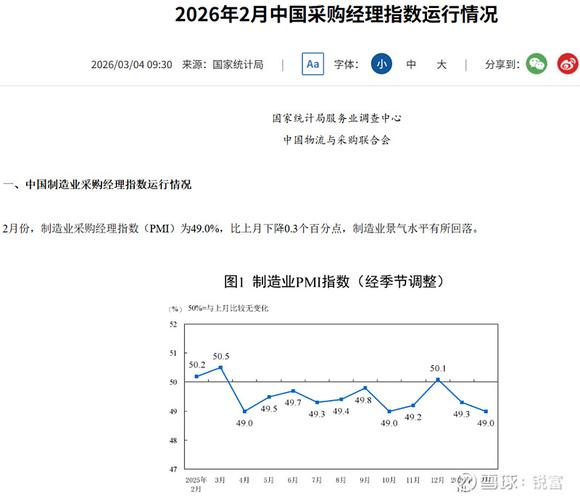Screen dimensions: 580x500
Task: Click the 49.0 data label for 4月
Action: point(244,423)
